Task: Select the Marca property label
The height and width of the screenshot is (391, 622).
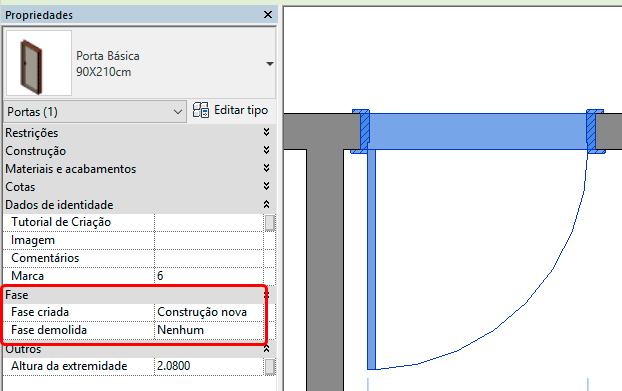Action: 27,276
